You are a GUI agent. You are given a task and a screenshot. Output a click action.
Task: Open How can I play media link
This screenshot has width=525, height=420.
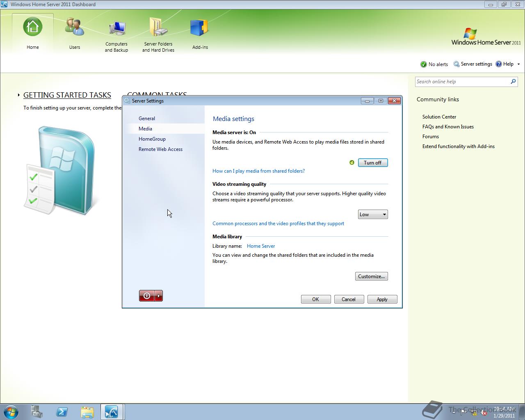[258, 171]
